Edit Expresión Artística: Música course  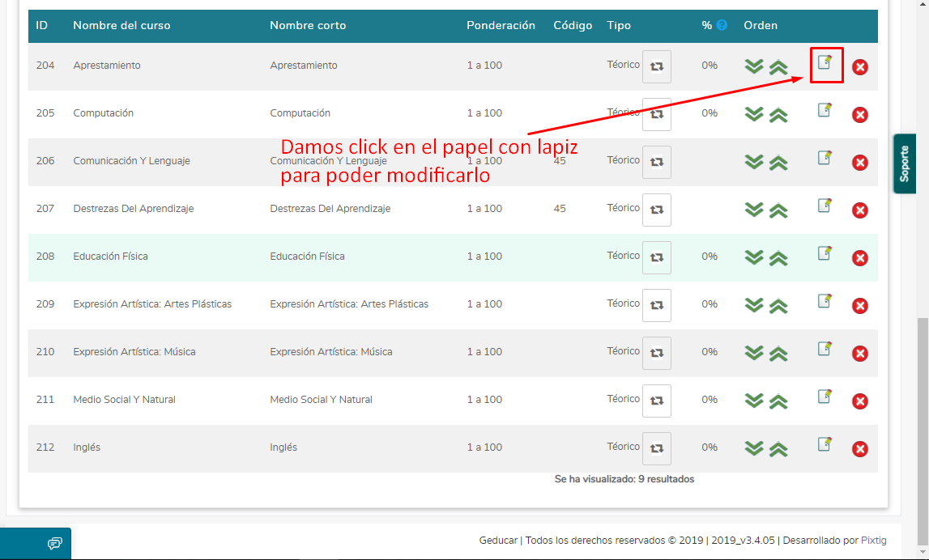tap(825, 348)
